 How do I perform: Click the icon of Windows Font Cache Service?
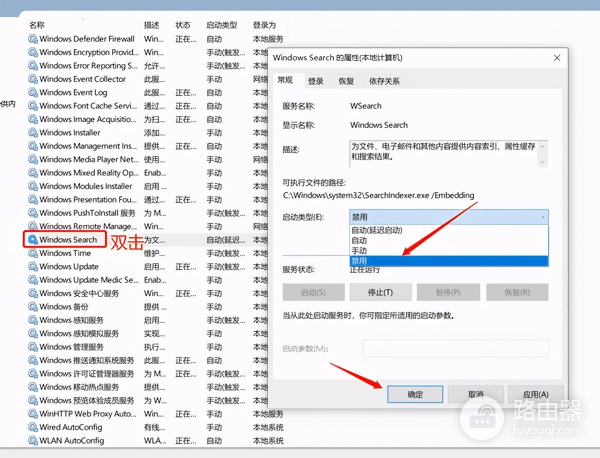(x=33, y=106)
